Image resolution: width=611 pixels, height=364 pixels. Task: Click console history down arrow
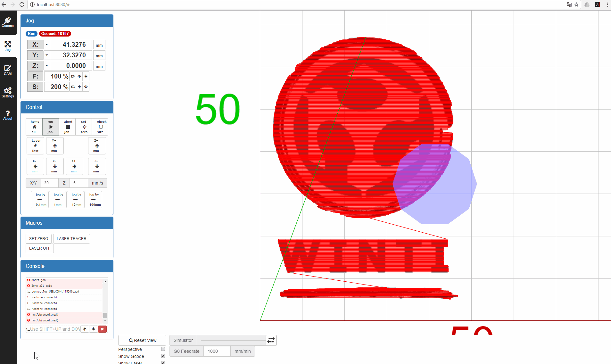(94, 329)
